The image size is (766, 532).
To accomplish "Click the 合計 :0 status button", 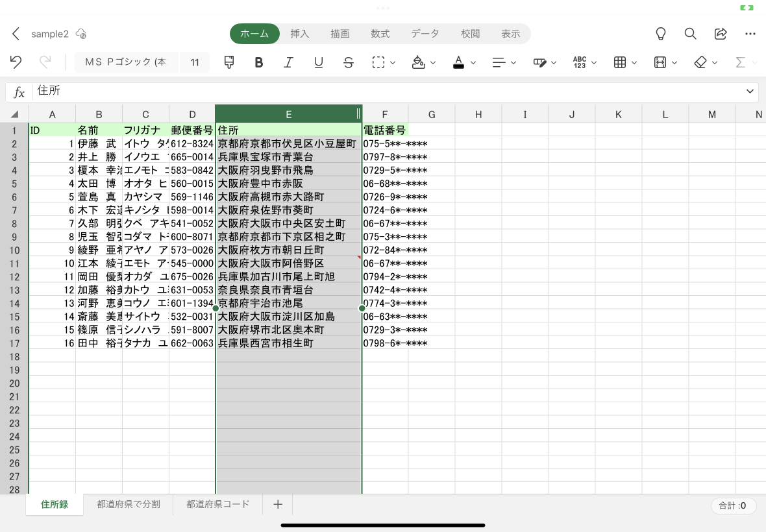I will (732, 505).
